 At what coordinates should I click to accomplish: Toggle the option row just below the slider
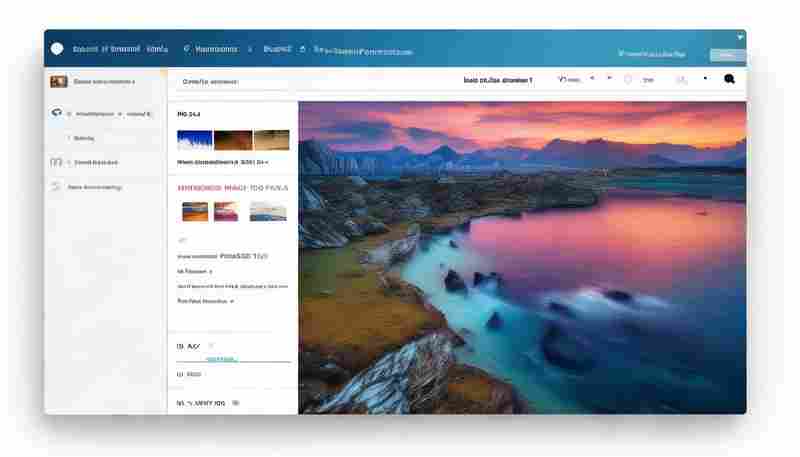[189, 374]
